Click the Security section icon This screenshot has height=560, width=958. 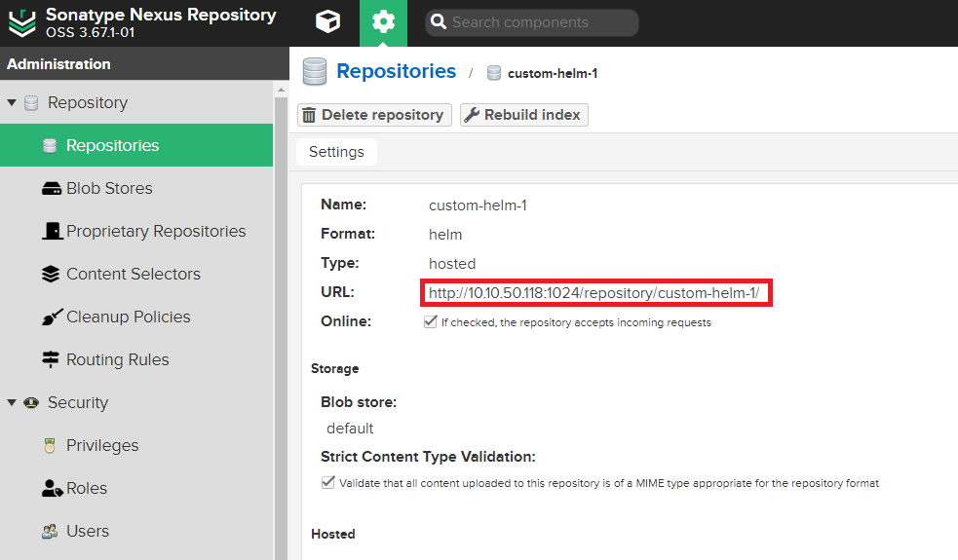(x=31, y=402)
